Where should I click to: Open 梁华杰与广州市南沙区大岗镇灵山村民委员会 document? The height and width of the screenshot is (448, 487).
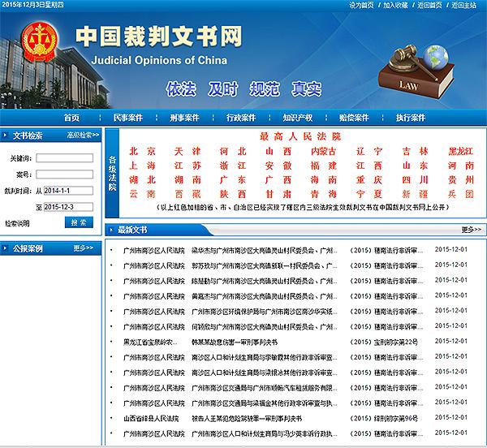(265, 250)
